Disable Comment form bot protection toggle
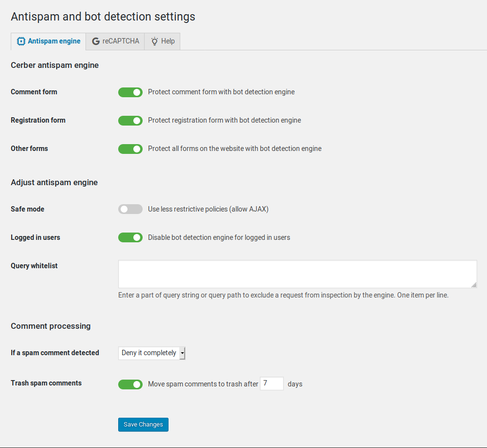487x448 pixels. 130,92
